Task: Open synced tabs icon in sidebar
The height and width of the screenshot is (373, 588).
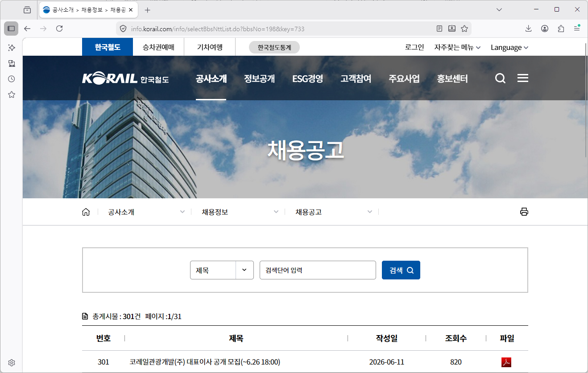Action: tap(12, 63)
